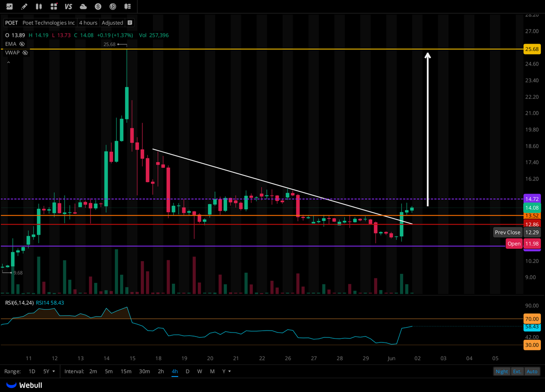Toggle EMA indicator visibility eye
This screenshot has width=545, height=392.
pyautogui.click(x=22, y=44)
